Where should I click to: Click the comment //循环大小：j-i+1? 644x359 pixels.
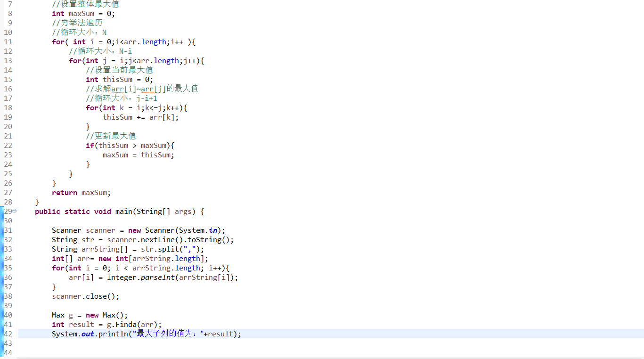click(x=122, y=98)
